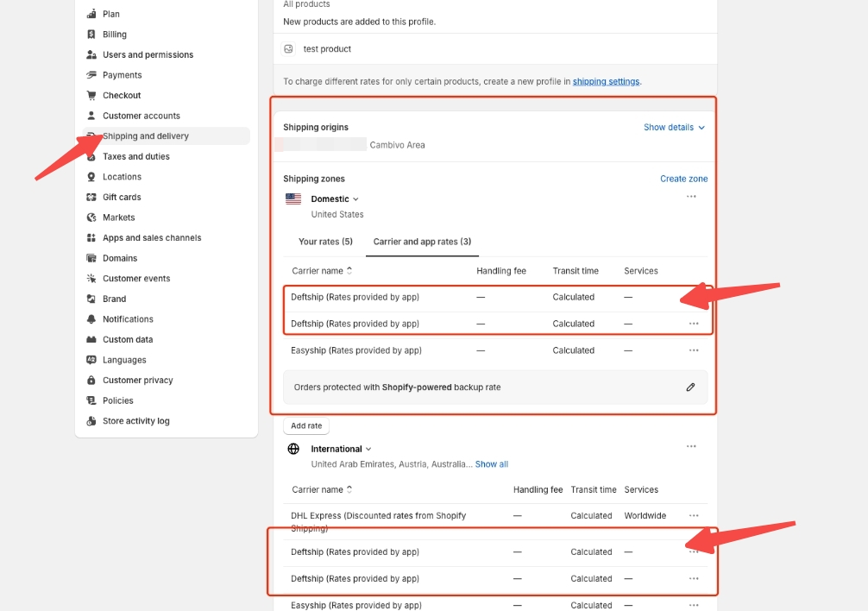Click the Gift cards icon
This screenshot has height=611, width=868.
[91, 197]
